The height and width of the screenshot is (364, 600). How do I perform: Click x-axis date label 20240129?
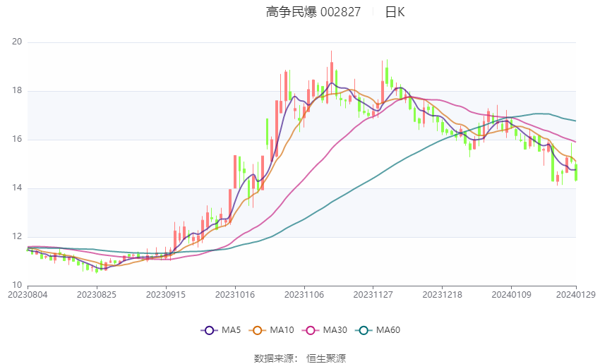tap(576, 295)
